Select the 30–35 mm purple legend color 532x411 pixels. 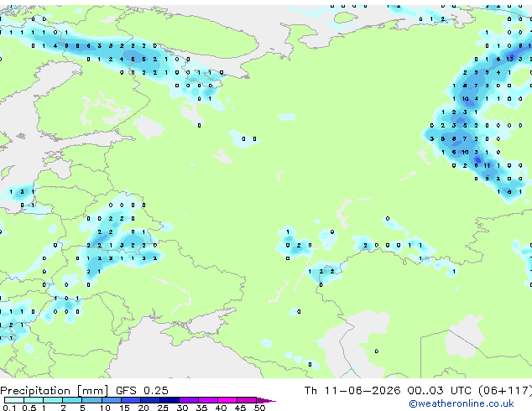(189, 400)
